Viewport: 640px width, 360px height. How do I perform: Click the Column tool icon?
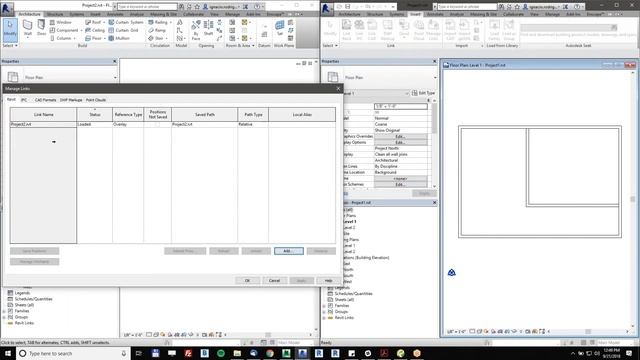52,38
